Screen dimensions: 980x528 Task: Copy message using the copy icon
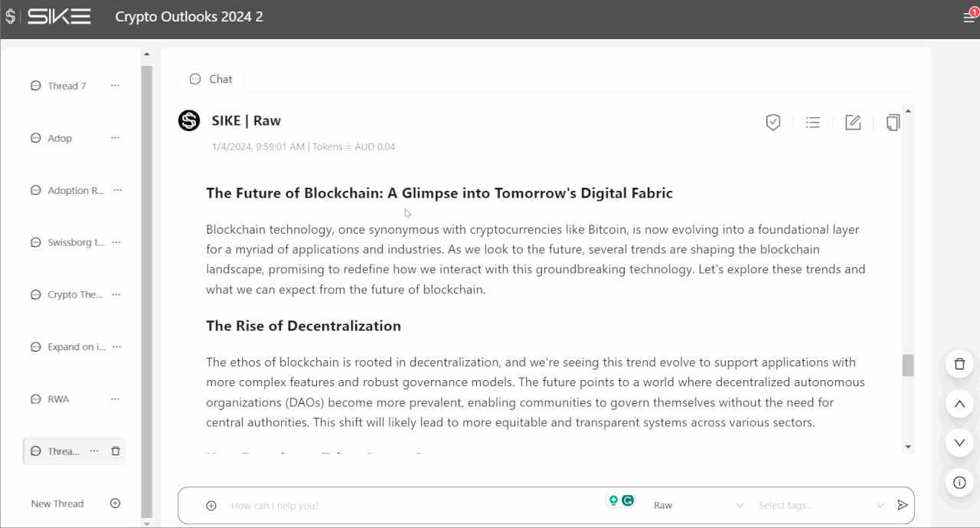[893, 122]
